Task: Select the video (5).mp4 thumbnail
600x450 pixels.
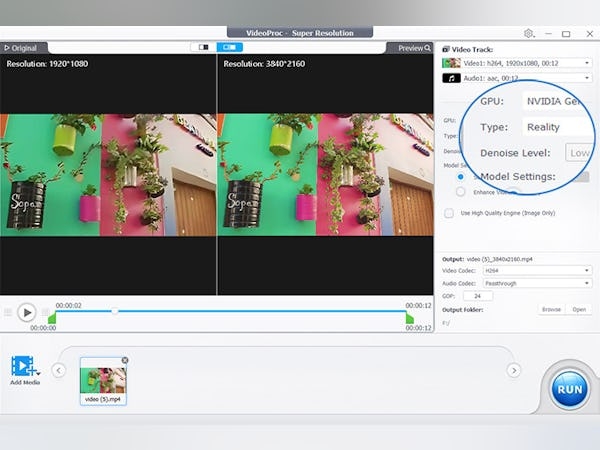Action: (x=103, y=380)
